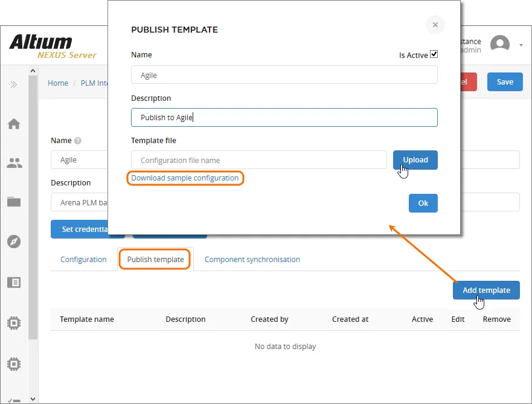Toggle the Is Active checkbox
Screen dimensions: 532x404
(434, 54)
